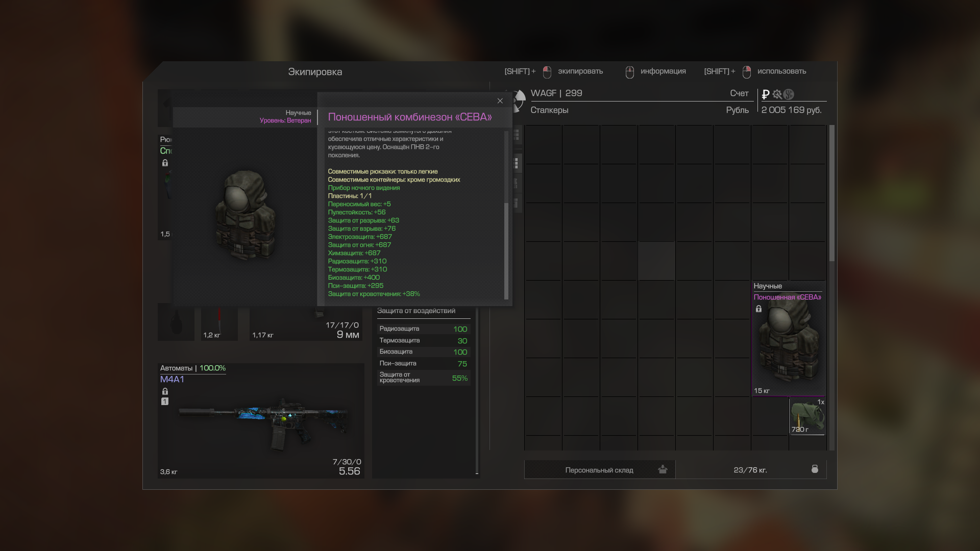
Task: Click the СЕВА suit preview image in popup
Action: click(245, 216)
